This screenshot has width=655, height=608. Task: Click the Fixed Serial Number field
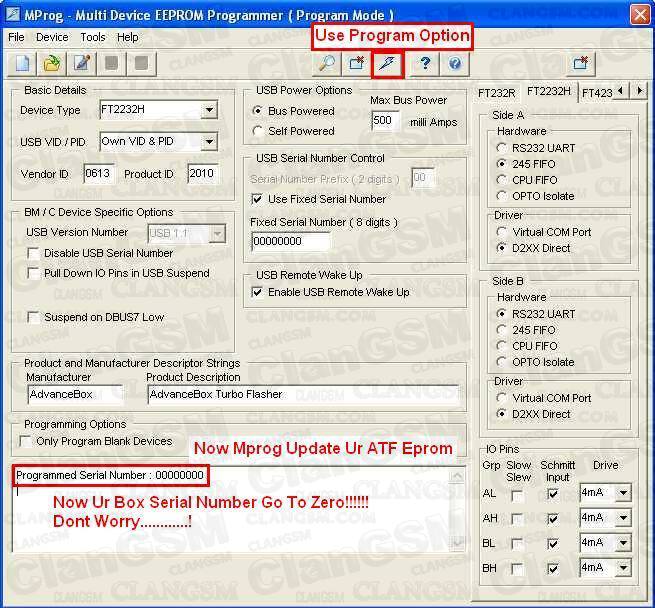click(x=290, y=242)
